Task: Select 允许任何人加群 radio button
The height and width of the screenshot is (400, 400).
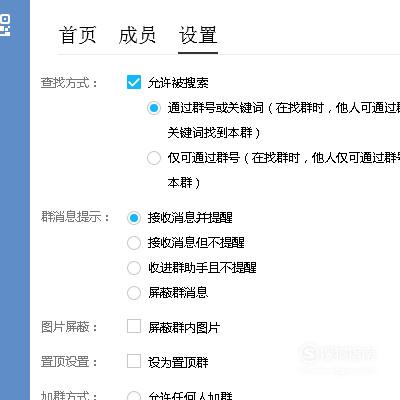Action: click(x=134, y=396)
